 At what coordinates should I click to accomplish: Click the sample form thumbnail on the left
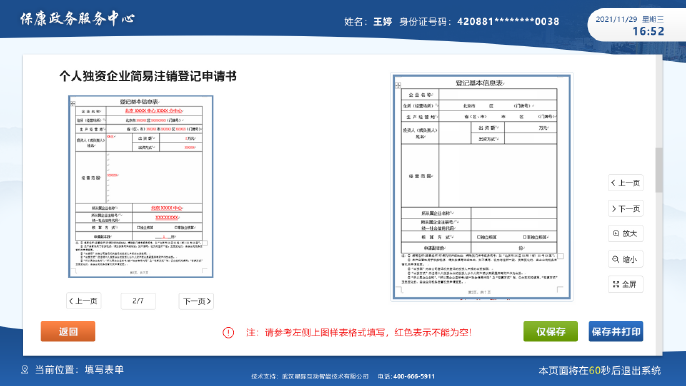point(141,187)
